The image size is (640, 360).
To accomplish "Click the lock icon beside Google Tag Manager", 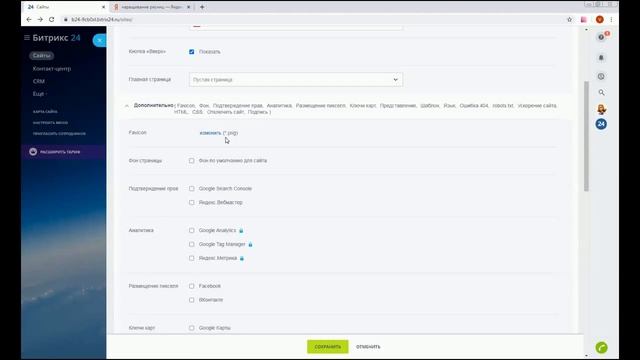I will click(x=250, y=244).
